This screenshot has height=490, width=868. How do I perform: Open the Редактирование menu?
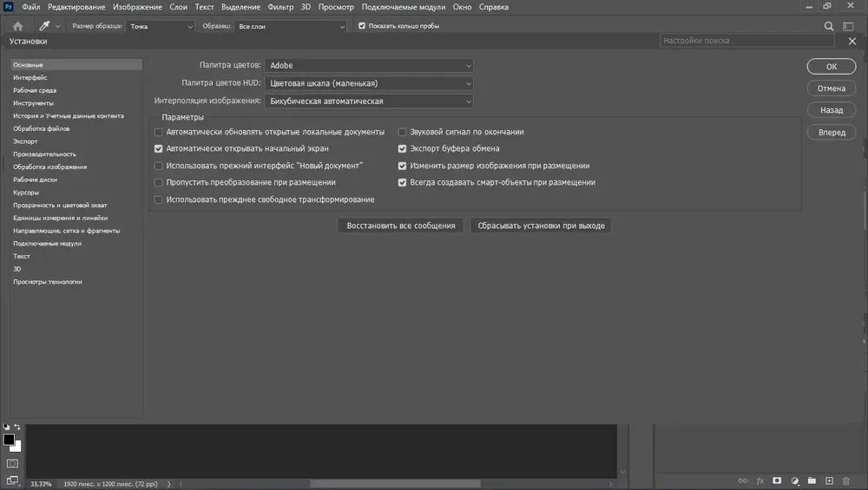coord(76,7)
